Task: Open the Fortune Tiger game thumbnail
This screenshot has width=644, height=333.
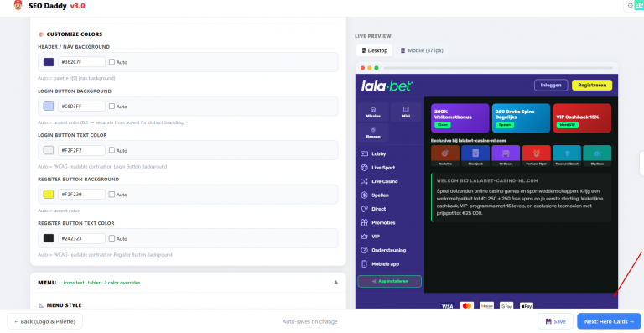Action: pos(537,156)
